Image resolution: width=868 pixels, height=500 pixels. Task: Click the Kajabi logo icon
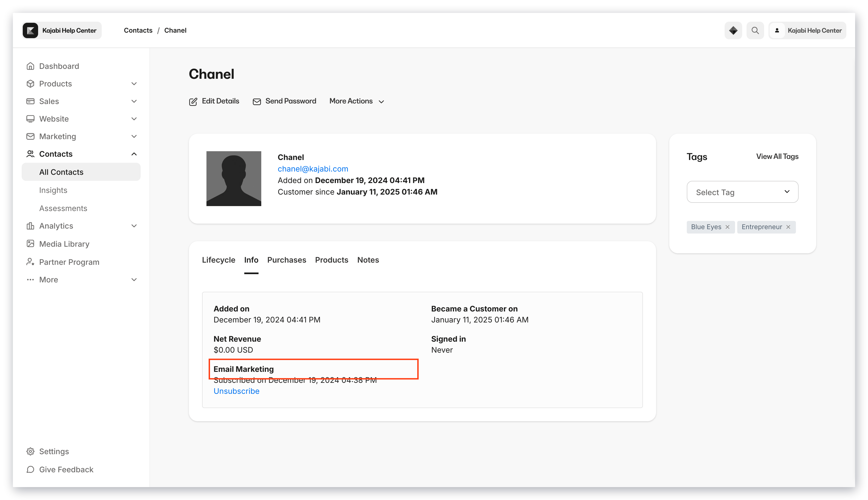pos(30,30)
